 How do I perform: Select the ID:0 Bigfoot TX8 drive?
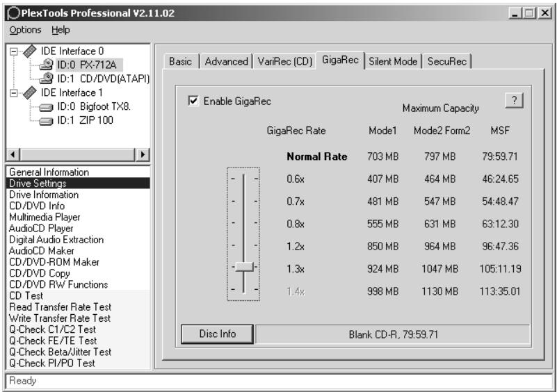coord(94,106)
